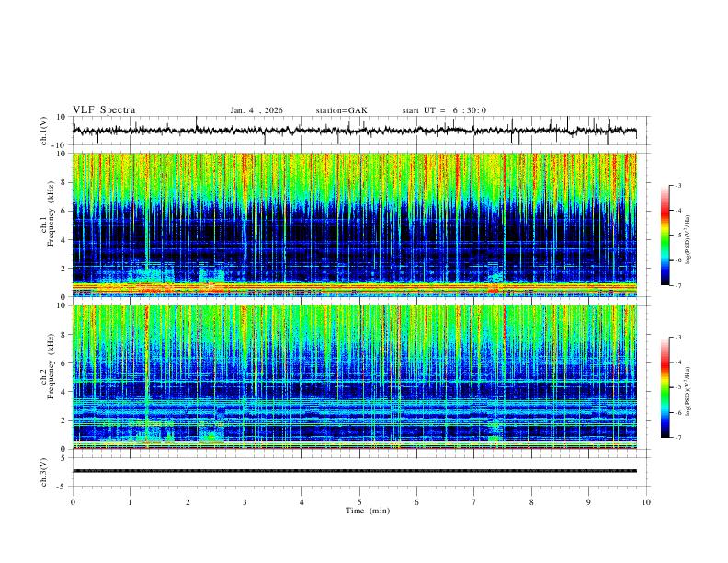Click the station=GAK label

[341, 110]
